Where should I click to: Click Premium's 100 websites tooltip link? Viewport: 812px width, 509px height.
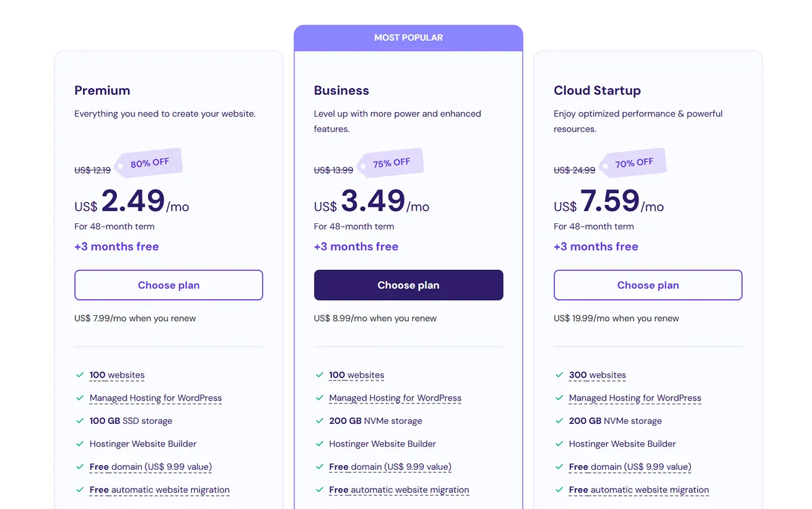(117, 375)
